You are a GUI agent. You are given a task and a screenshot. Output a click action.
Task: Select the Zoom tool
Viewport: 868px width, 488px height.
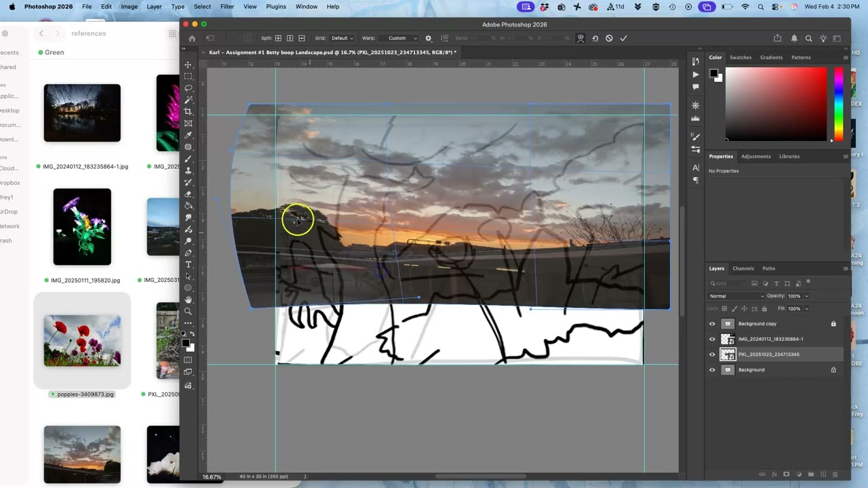tap(188, 311)
